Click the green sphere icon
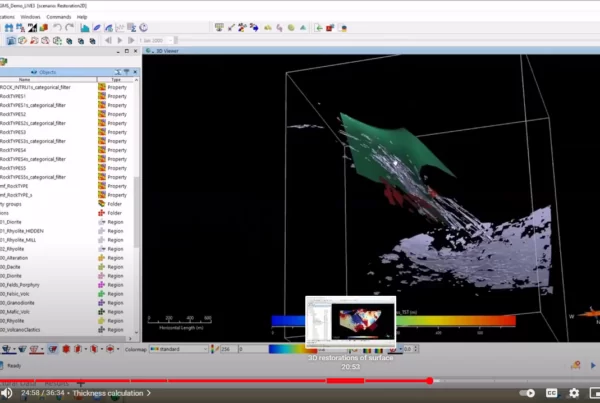This screenshot has height=403, width=600. [291, 28]
